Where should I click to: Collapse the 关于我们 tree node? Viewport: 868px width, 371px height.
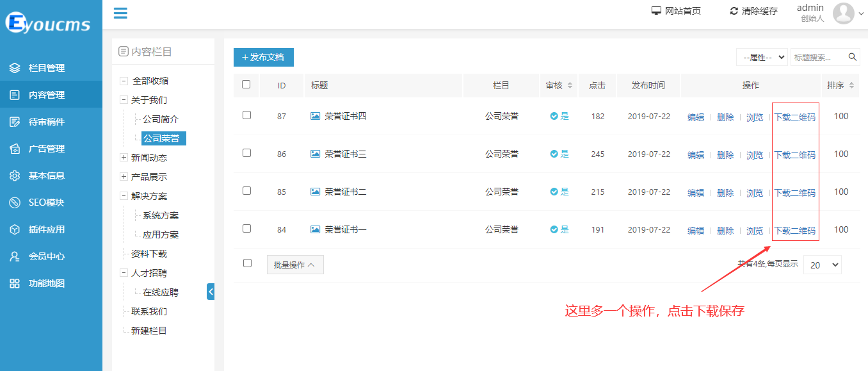(x=124, y=100)
